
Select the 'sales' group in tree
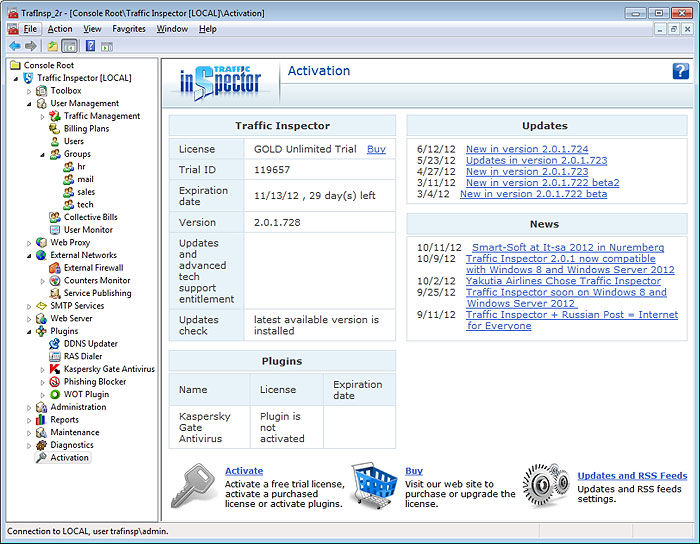86,192
